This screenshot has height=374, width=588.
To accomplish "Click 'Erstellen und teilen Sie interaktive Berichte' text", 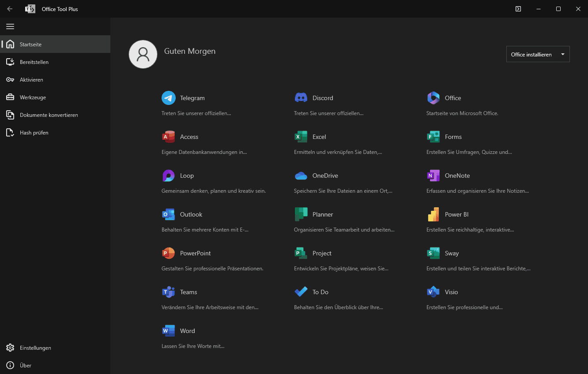I will tap(479, 269).
